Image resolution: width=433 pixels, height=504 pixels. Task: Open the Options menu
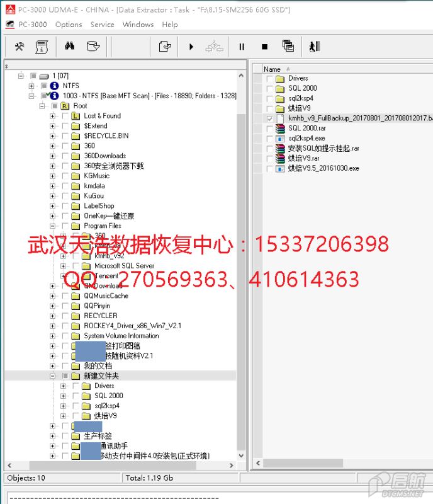pyautogui.click(x=69, y=25)
